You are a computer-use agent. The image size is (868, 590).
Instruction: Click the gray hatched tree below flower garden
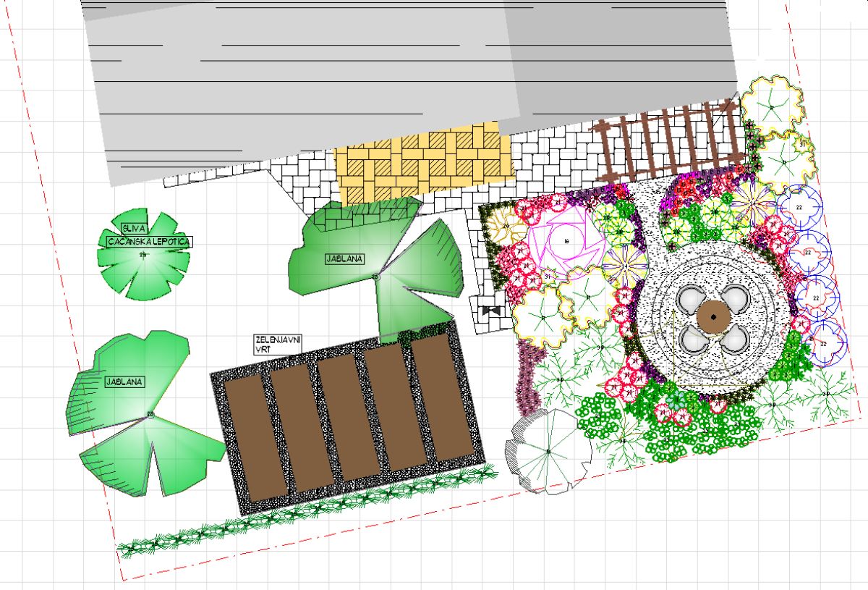(548, 452)
